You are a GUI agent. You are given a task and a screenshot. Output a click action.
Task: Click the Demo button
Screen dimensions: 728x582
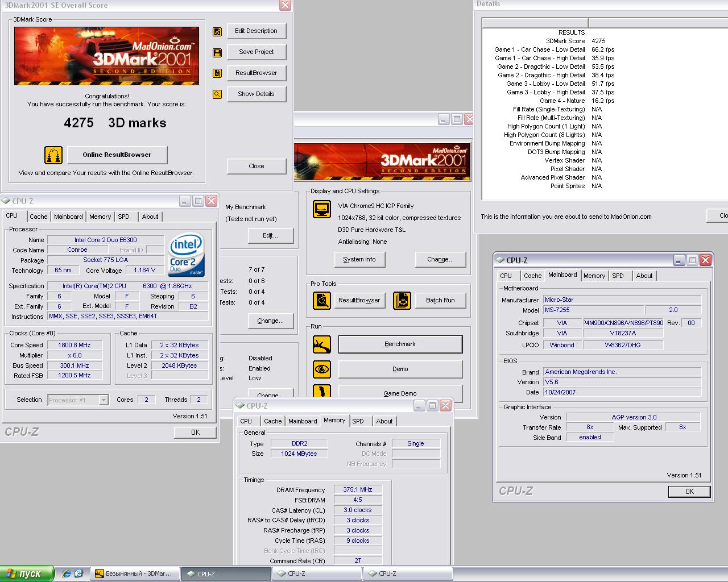click(x=400, y=369)
